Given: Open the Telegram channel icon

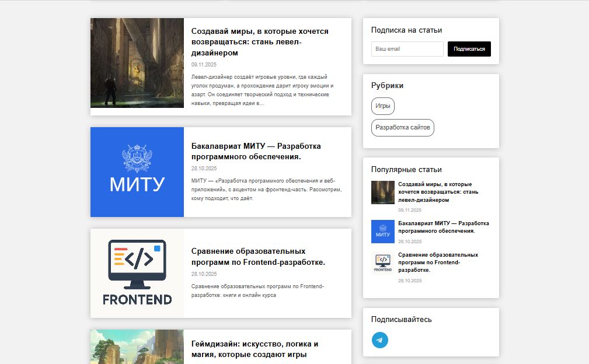Looking at the screenshot, I should tap(380, 340).
